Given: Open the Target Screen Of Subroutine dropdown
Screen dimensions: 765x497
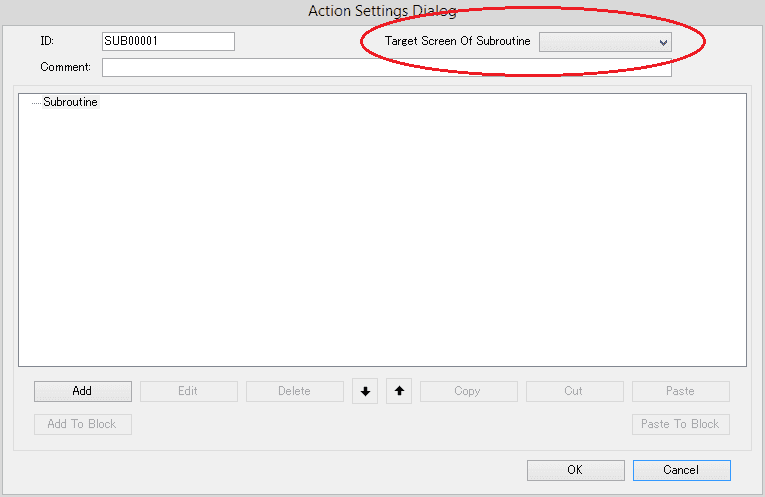Looking at the screenshot, I should [605, 42].
